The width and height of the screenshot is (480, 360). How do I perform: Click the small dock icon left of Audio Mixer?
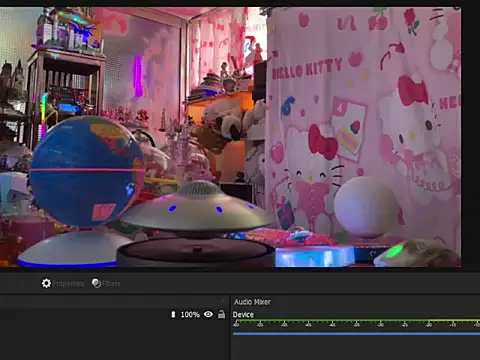point(222,301)
